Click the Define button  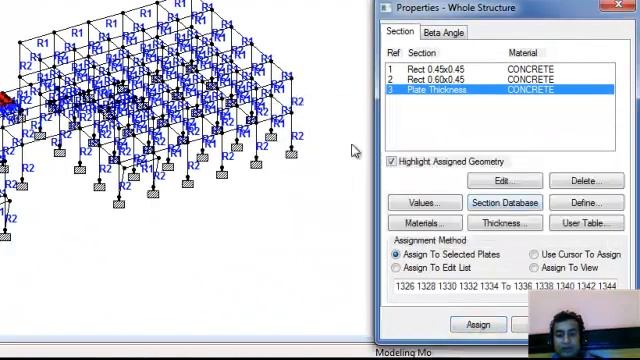(x=587, y=203)
